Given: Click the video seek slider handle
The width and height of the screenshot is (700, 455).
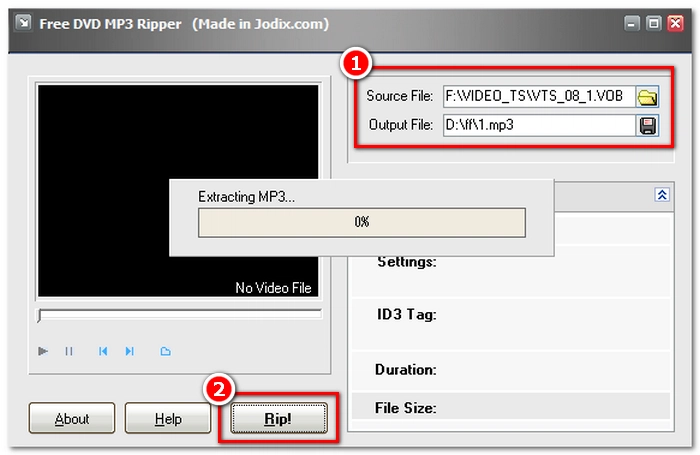Looking at the screenshot, I should [x=40, y=315].
